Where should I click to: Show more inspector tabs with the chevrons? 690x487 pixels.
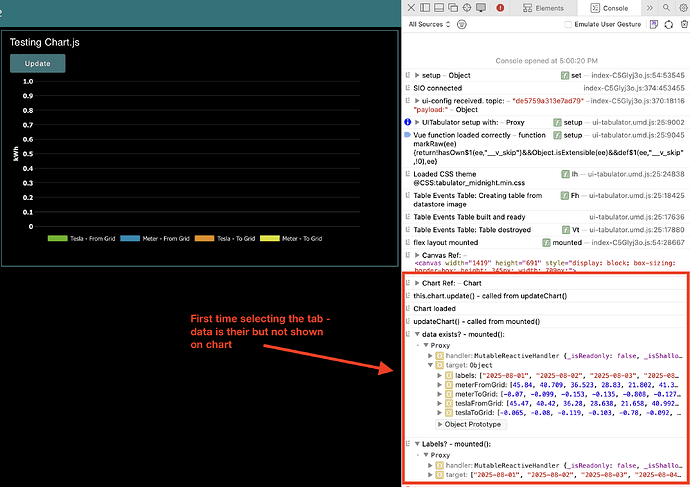tap(650, 7)
